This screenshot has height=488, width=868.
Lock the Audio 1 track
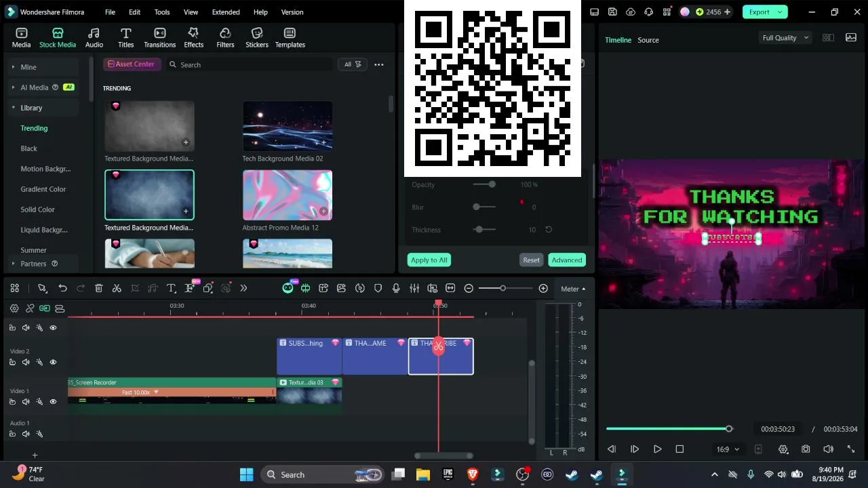tap(12, 434)
